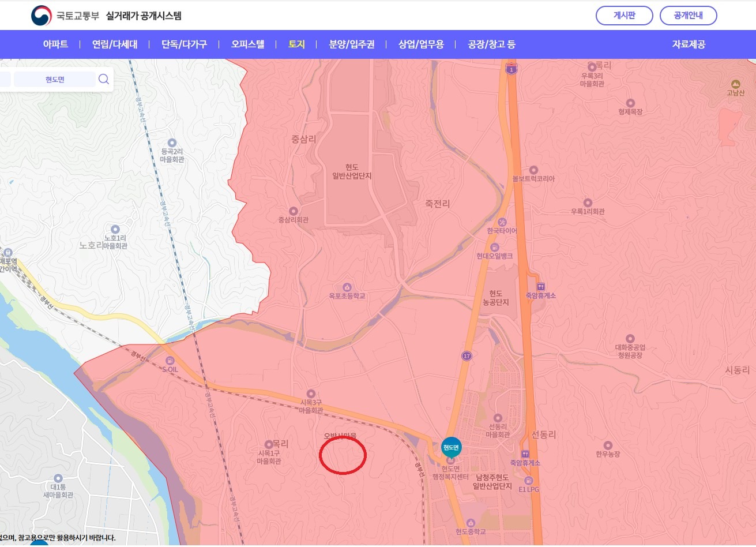Screen dimensions: 756x547
Task: Click the 형제목장 marker icon
Action: click(x=630, y=103)
